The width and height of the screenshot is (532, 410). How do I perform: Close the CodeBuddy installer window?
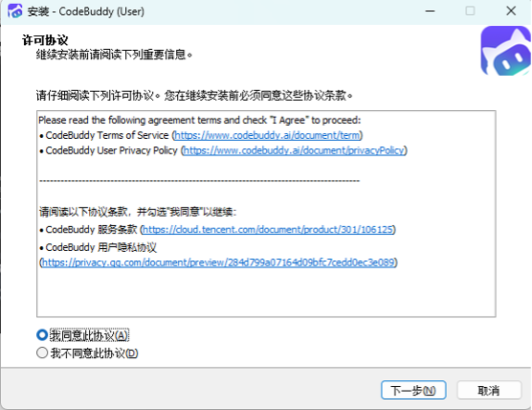511,11
